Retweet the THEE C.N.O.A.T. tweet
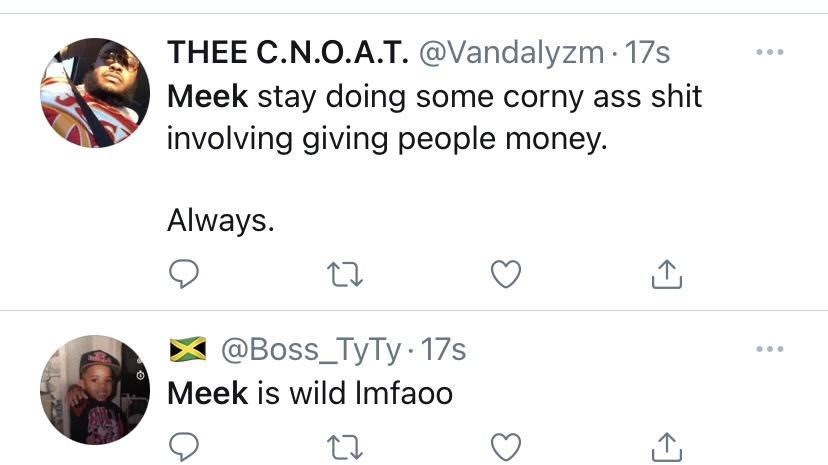The width and height of the screenshot is (828, 465). click(345, 274)
